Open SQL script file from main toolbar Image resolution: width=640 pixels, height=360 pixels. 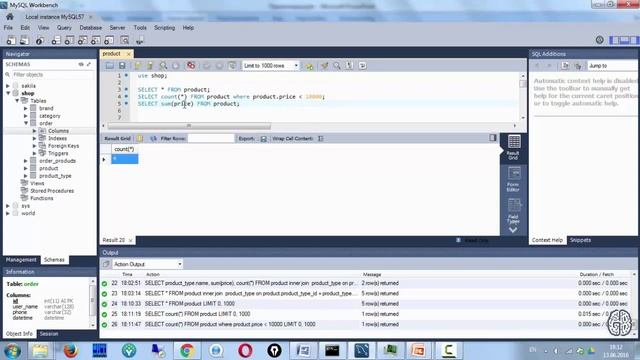coord(24,40)
